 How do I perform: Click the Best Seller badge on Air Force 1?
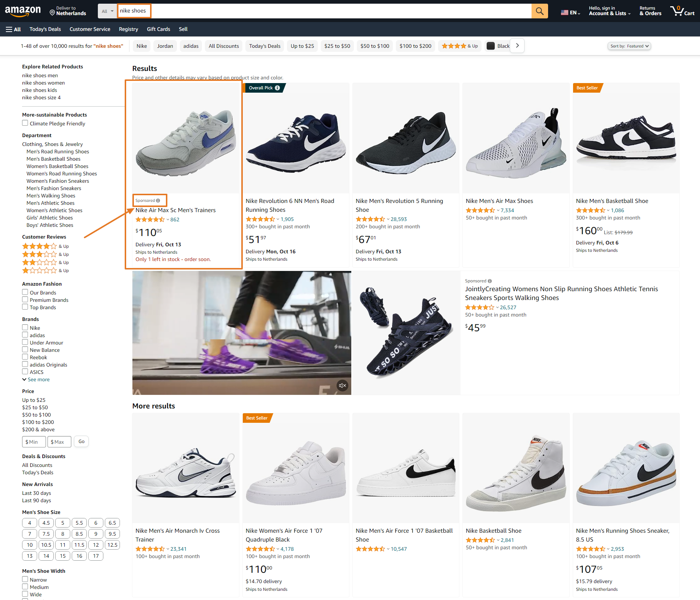click(257, 418)
